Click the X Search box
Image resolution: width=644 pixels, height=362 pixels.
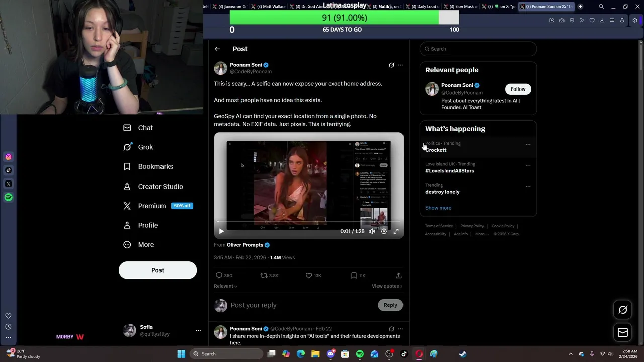point(478,49)
